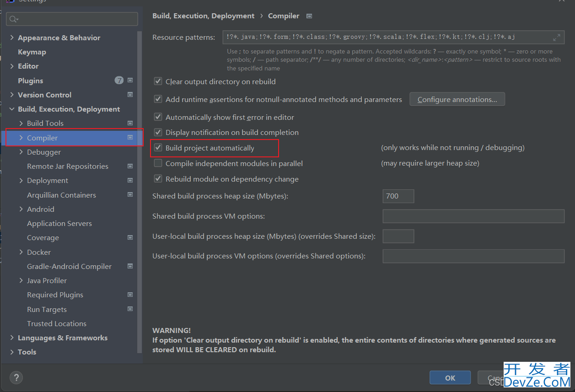The height and width of the screenshot is (392, 575).
Task: Open Keymap settings
Action: [x=32, y=52]
